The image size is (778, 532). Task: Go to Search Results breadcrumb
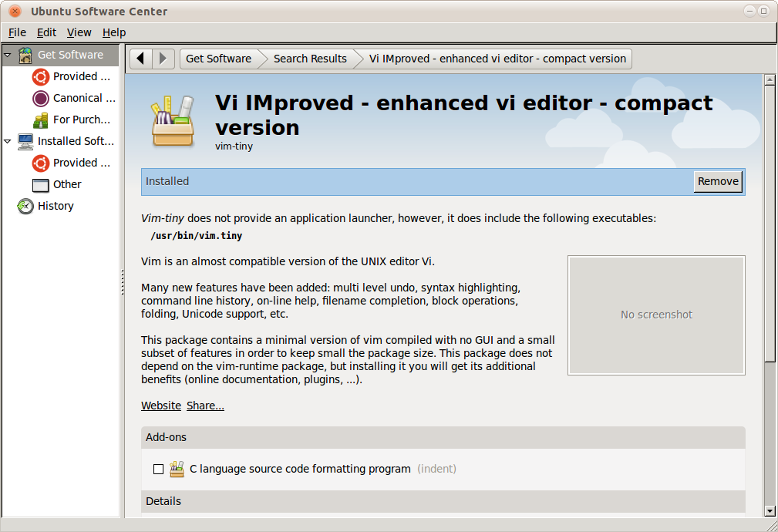click(310, 59)
